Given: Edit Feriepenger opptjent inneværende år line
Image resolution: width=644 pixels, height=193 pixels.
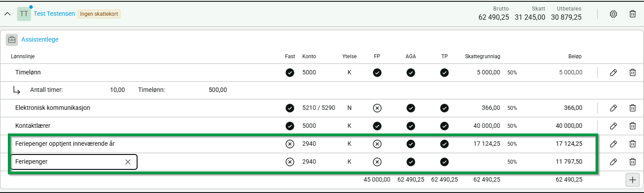Looking at the screenshot, I should point(613,144).
